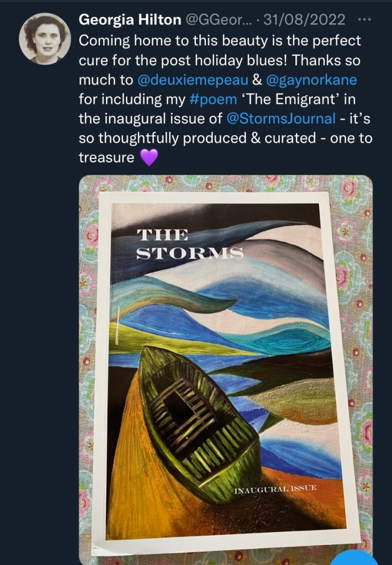Viewport: 392px width, 565px height.
Task: Click the 31/08/2022 tweet date
Action: [x=304, y=20]
